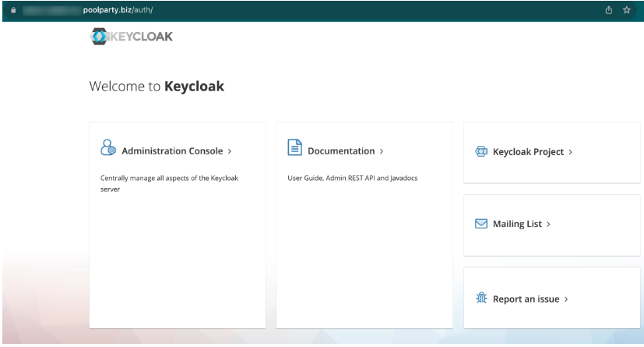Click the Keycloak logo in the header
This screenshot has height=347, width=644.
click(132, 36)
